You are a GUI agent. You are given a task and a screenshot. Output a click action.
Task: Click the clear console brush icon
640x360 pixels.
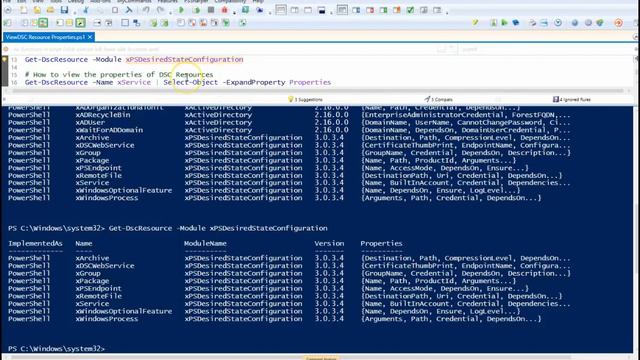(x=259, y=10)
